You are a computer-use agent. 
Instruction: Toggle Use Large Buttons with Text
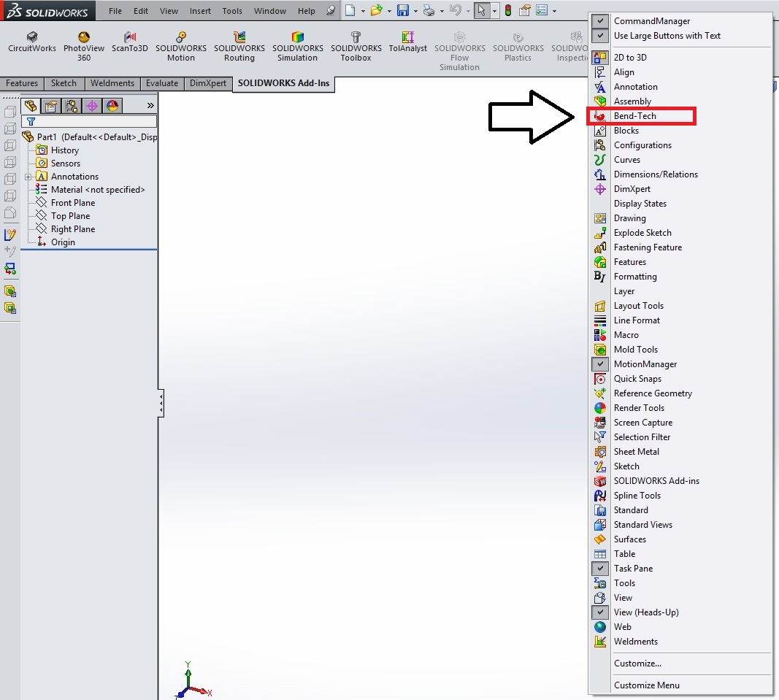coord(600,36)
